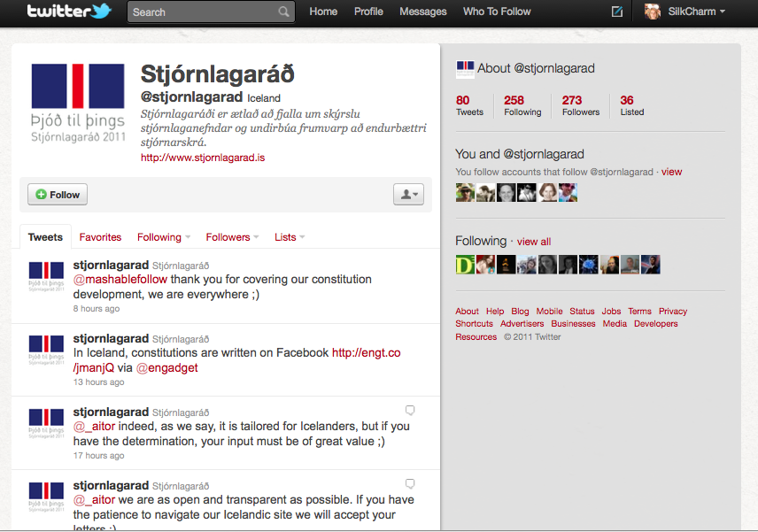Image resolution: width=758 pixels, height=532 pixels.
Task: Open the person actions dropdown button
Action: click(408, 194)
